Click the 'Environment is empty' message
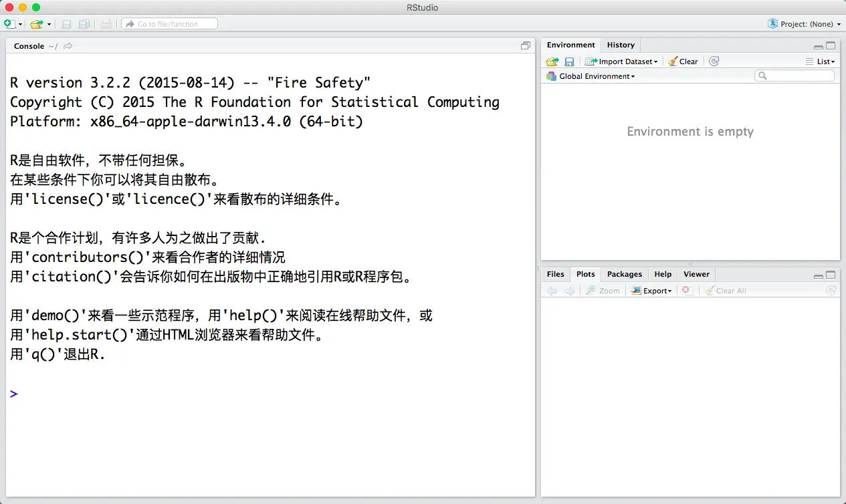The image size is (846, 504). coord(690,132)
